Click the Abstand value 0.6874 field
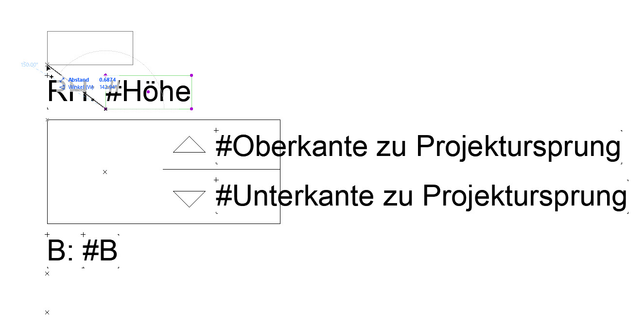The image size is (644, 327). click(x=107, y=80)
